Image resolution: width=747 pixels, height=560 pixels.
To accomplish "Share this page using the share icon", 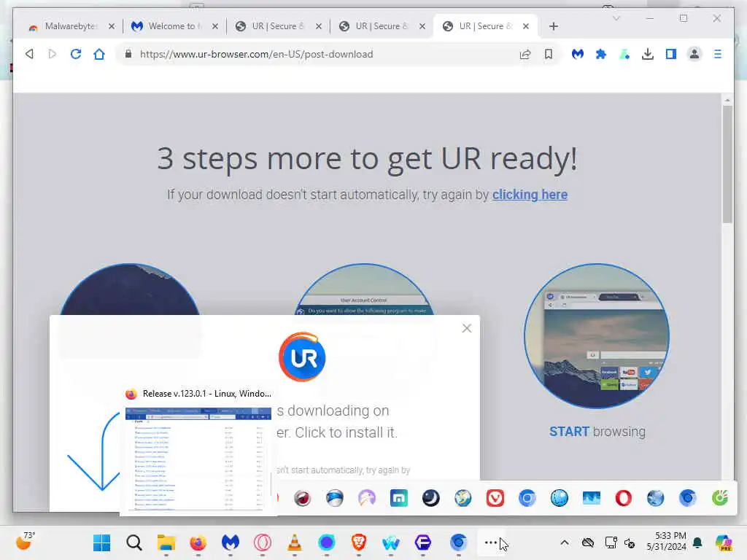I will (x=525, y=54).
